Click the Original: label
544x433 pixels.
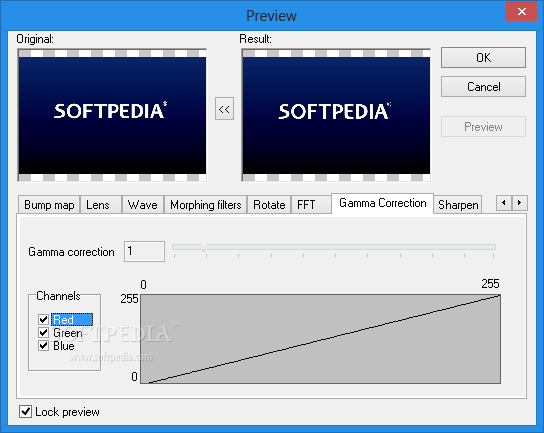pos(35,39)
